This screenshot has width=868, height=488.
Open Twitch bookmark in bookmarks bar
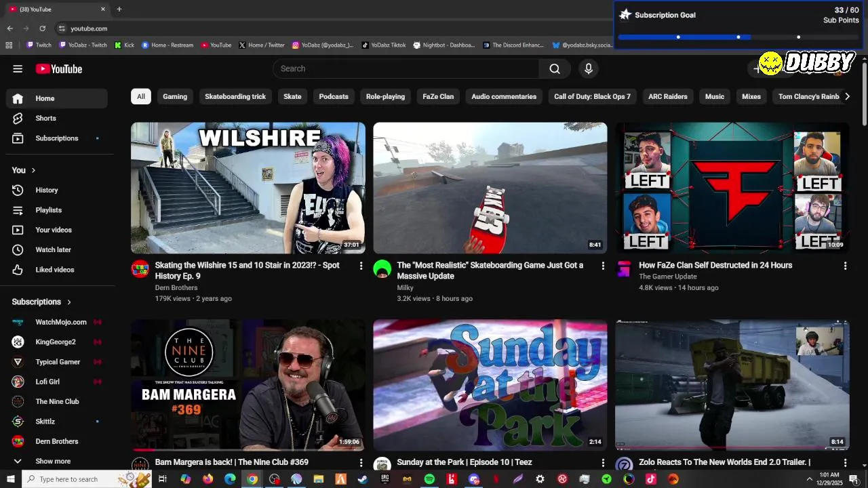coord(39,45)
